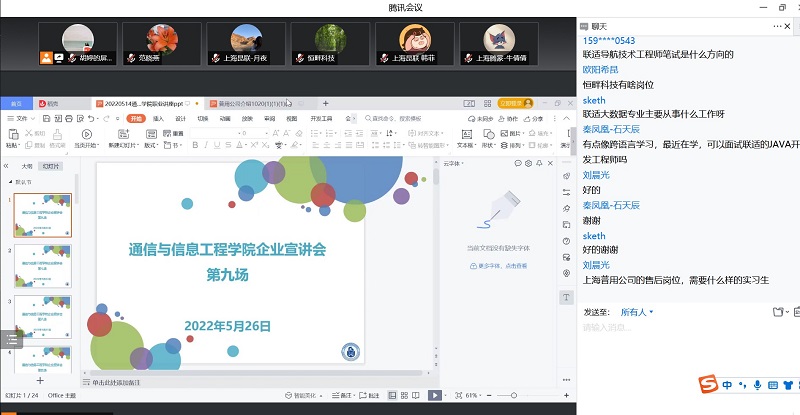Open file send icon in chat box

click(779, 312)
